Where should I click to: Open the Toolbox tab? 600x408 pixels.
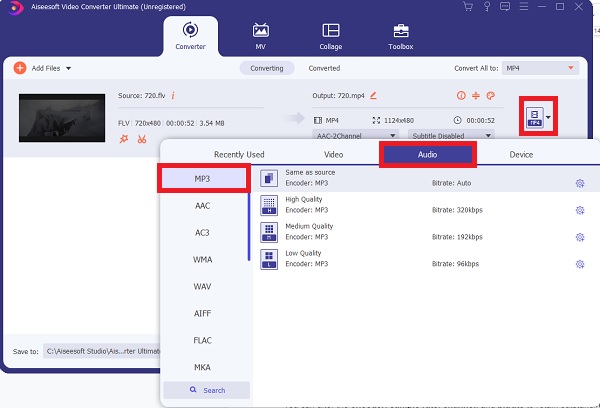tap(401, 36)
